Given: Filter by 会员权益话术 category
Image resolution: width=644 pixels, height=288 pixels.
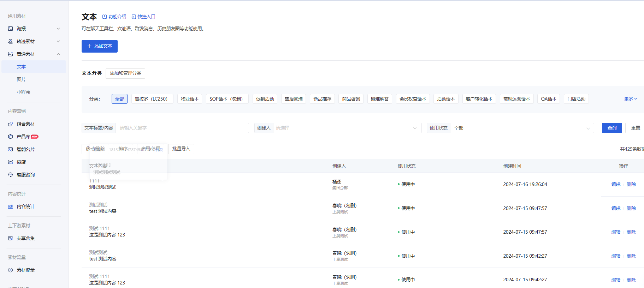Looking at the screenshot, I should pyautogui.click(x=413, y=99).
